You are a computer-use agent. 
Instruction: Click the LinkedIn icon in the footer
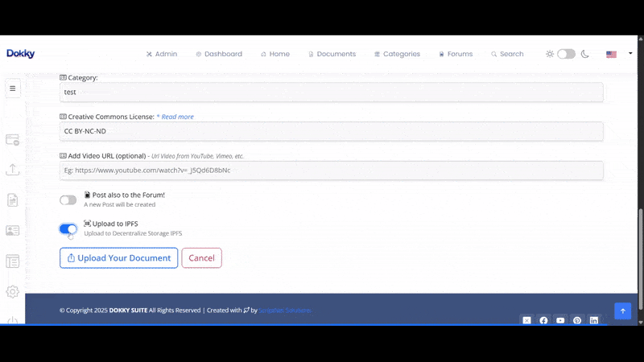tap(594, 320)
